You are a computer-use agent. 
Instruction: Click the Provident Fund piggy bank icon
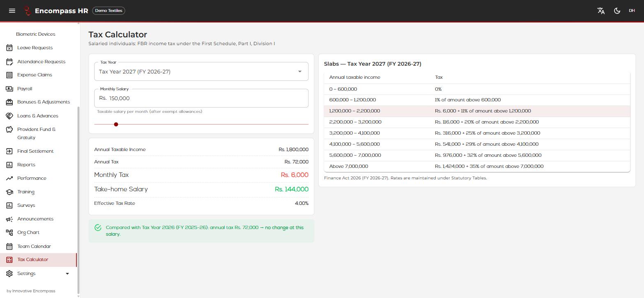pos(9,130)
